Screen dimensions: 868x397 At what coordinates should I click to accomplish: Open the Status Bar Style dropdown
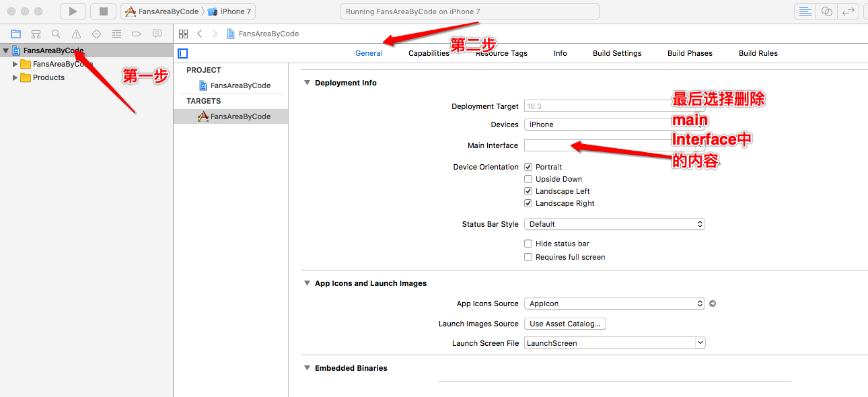tap(614, 224)
